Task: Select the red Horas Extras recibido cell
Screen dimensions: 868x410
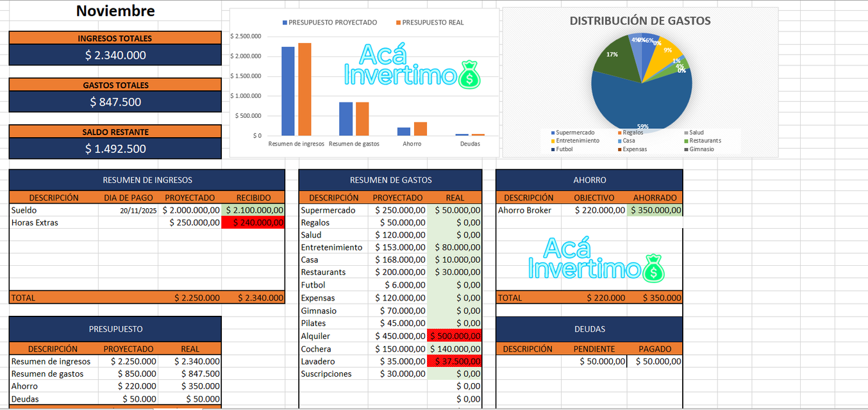Action: point(253,223)
